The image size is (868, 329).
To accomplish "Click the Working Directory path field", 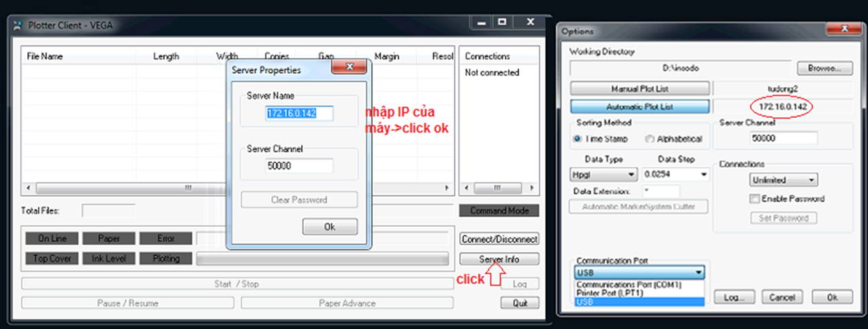I will (x=681, y=69).
